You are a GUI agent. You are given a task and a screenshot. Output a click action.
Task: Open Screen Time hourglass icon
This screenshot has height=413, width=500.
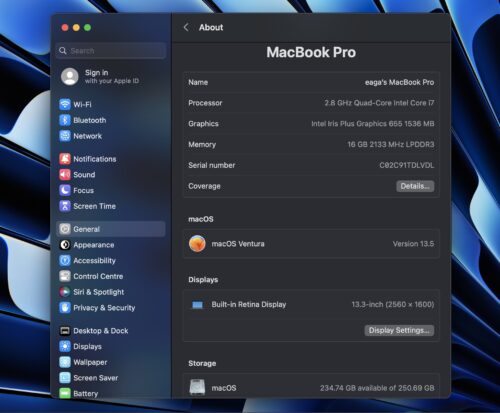pos(65,206)
